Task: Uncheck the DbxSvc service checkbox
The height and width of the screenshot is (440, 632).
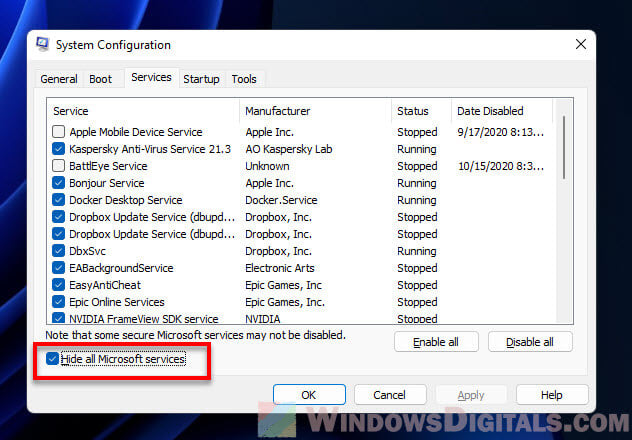Action: pos(58,251)
